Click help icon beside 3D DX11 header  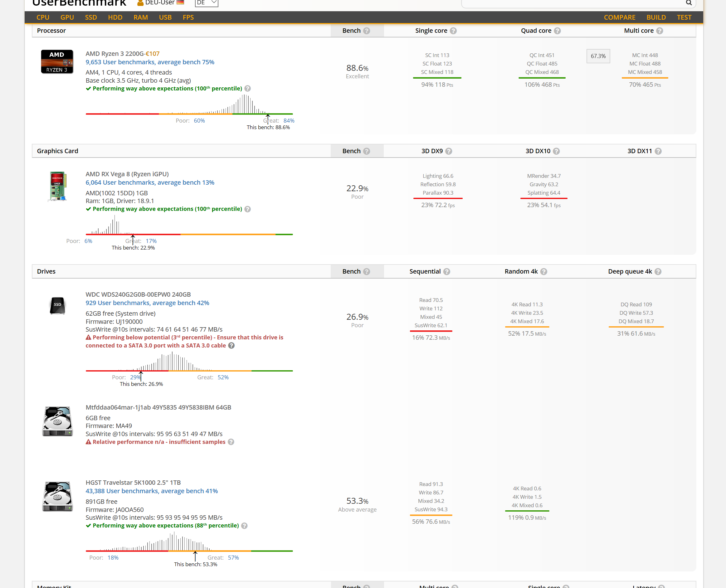tap(658, 151)
